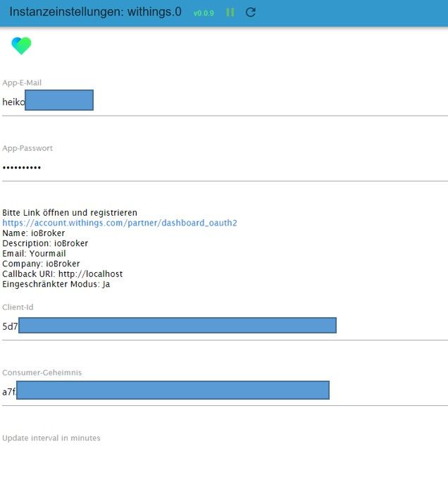Click the text 'Bitte Link öffnen und registrieren'

[x=70, y=212]
